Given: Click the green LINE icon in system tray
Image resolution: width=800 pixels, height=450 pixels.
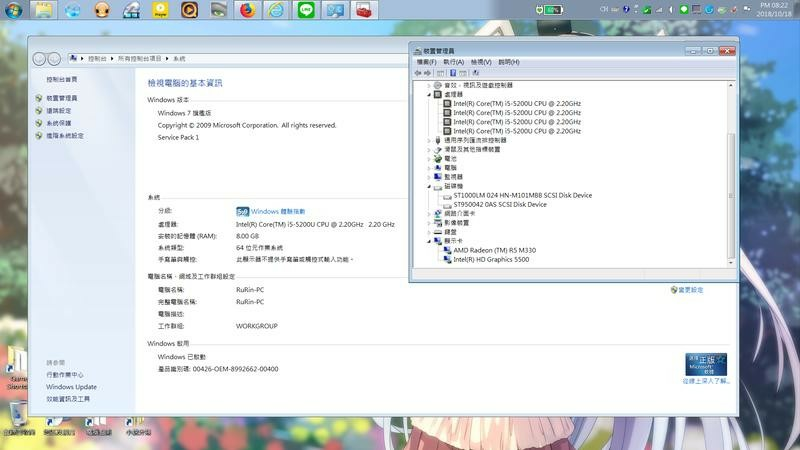Looking at the screenshot, I should coord(684,9).
